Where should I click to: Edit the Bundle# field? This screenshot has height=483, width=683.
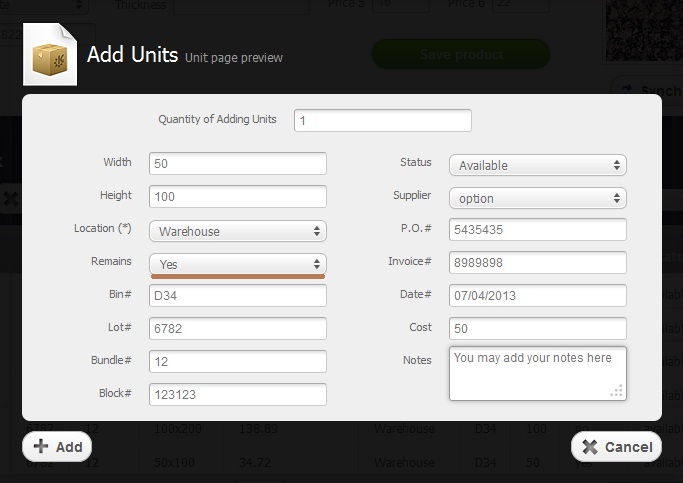(238, 362)
